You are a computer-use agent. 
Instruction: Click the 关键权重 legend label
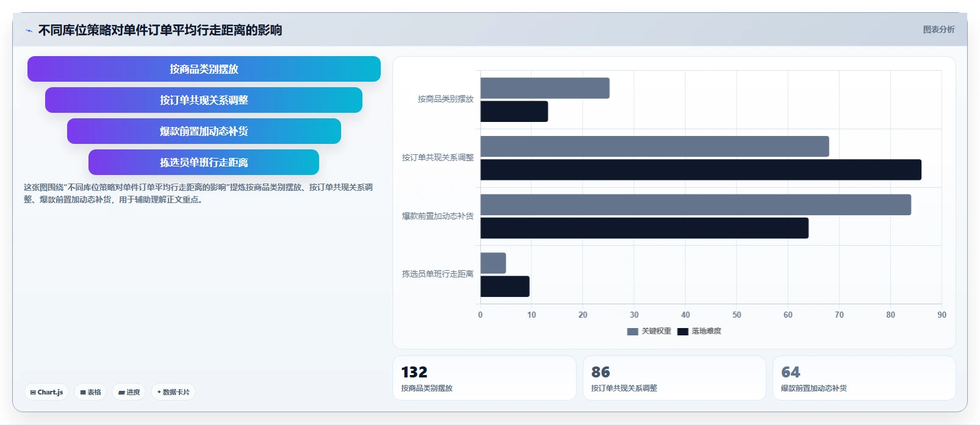[x=657, y=331]
